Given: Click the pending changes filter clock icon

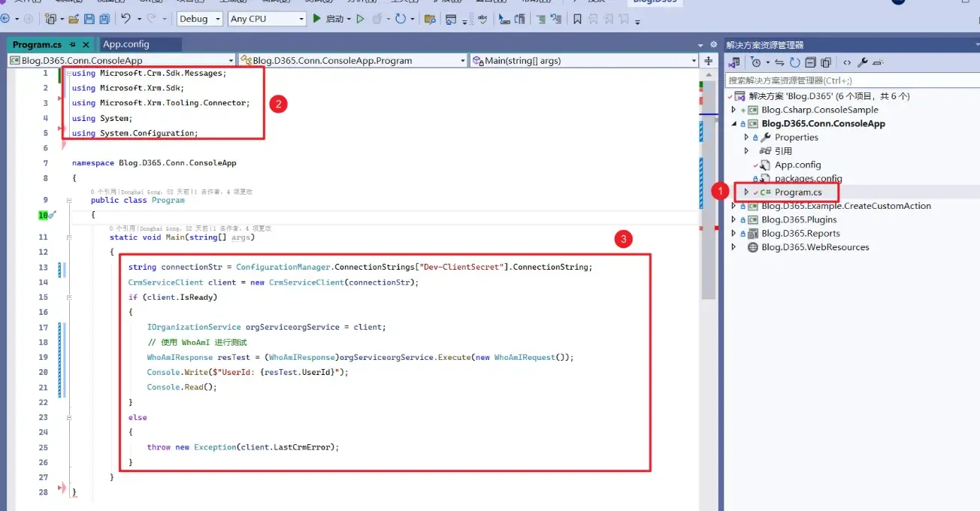Looking at the screenshot, I should click(x=755, y=62).
